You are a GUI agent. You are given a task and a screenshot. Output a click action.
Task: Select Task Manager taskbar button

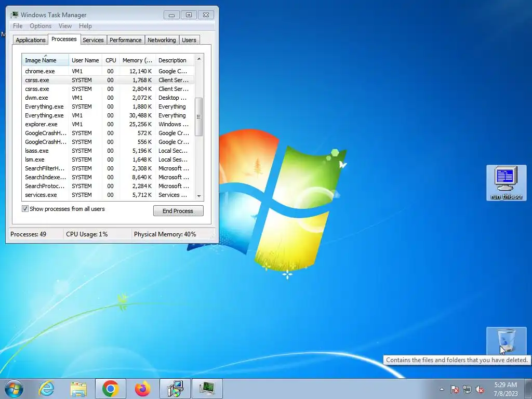(207, 389)
